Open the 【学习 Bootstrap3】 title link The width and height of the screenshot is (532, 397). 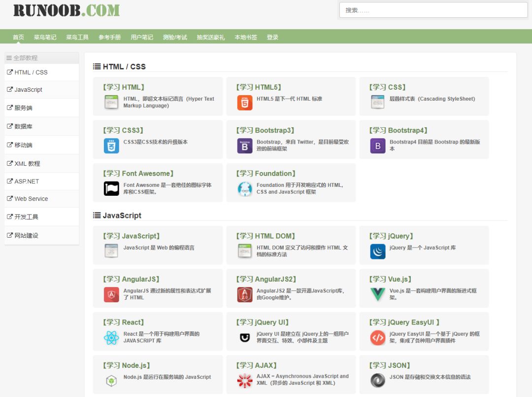tap(266, 130)
